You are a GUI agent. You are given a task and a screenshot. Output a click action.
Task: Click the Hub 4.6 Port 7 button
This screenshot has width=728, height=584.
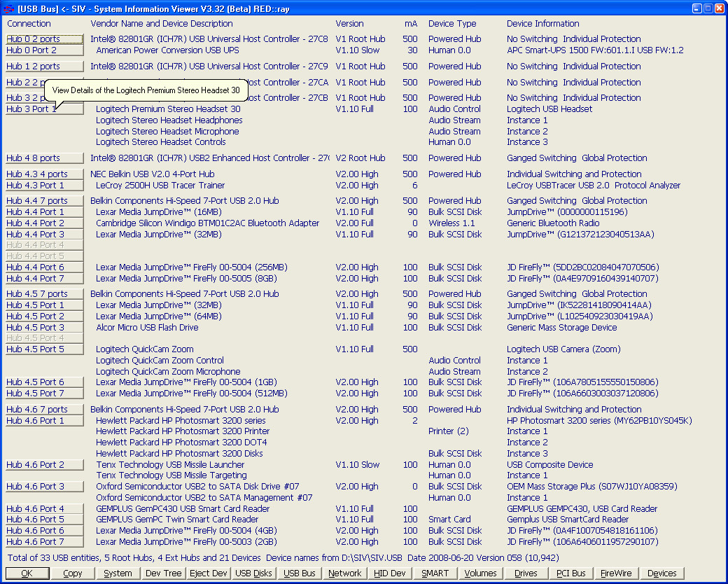[45, 542]
